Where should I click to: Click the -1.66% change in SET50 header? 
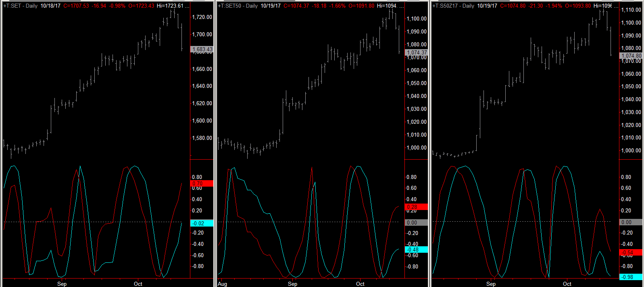coord(337,6)
